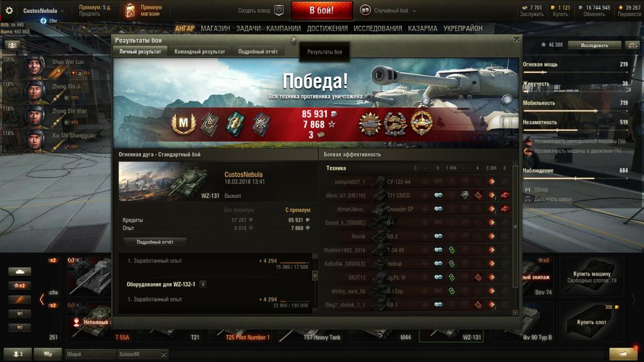Open the ИССЛЕДОВАНИЯ menu item

click(378, 28)
